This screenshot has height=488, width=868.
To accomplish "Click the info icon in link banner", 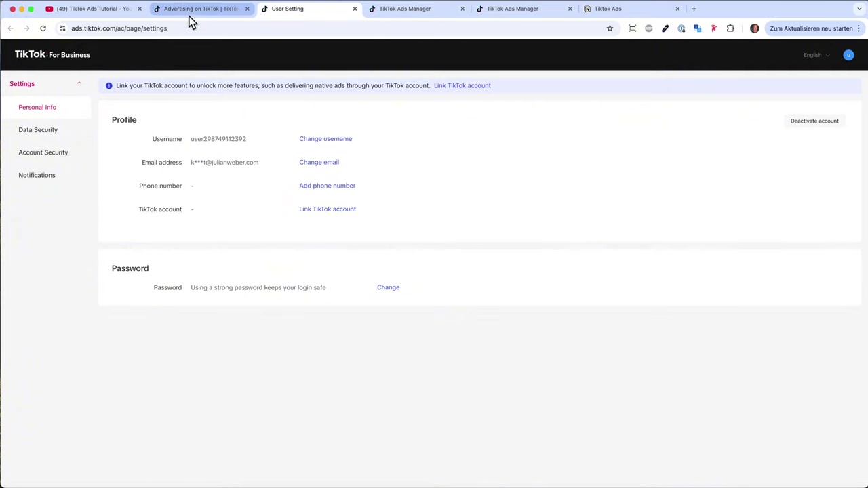I will pos(108,86).
